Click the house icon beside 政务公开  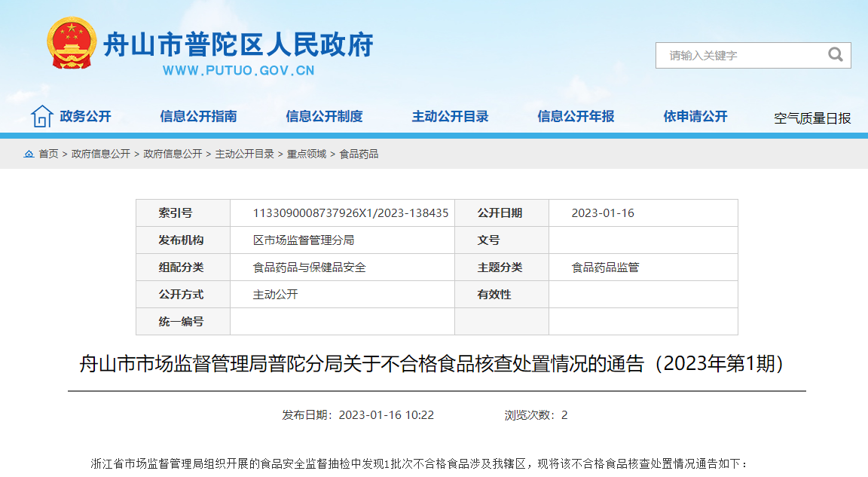click(42, 116)
